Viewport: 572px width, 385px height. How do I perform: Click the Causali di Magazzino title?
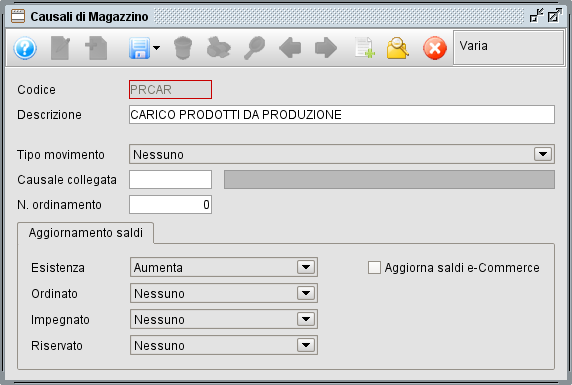click(x=89, y=17)
